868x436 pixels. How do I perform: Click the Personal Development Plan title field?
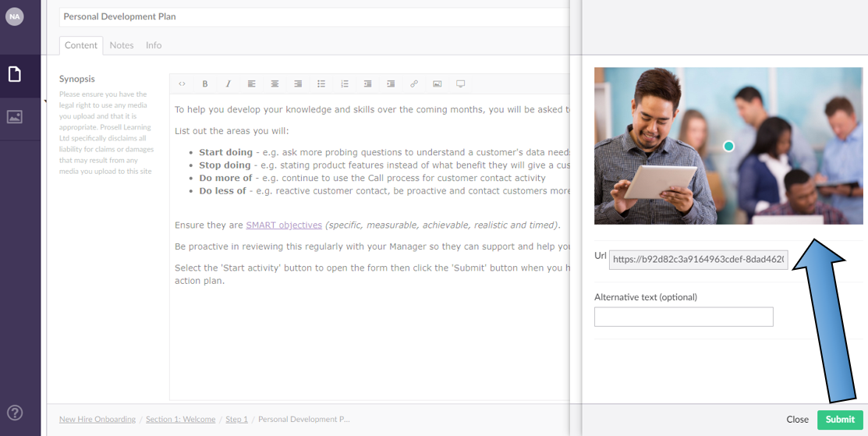314,16
